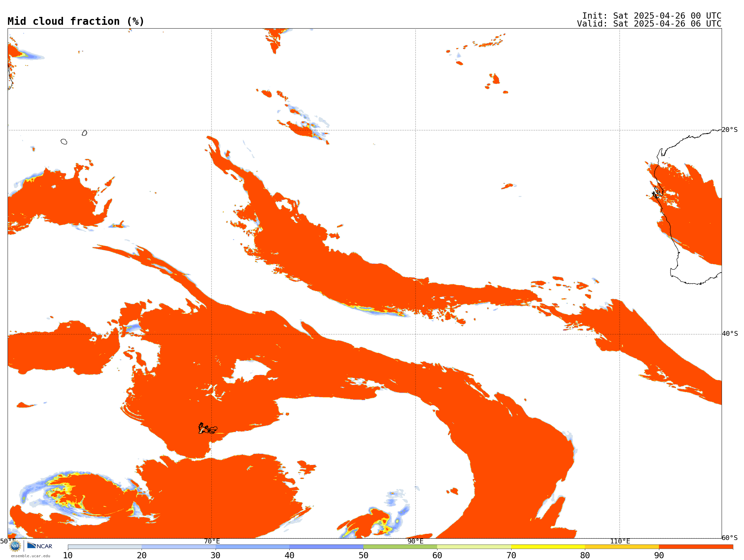
Task: Click the 110°E longitude label
Action: tap(620, 541)
